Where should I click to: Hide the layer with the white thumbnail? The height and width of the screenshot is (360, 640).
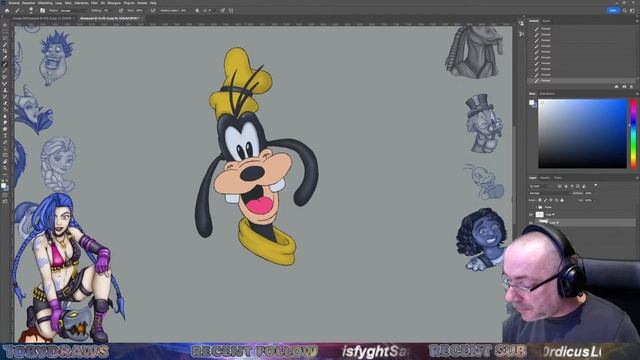pos(531,215)
